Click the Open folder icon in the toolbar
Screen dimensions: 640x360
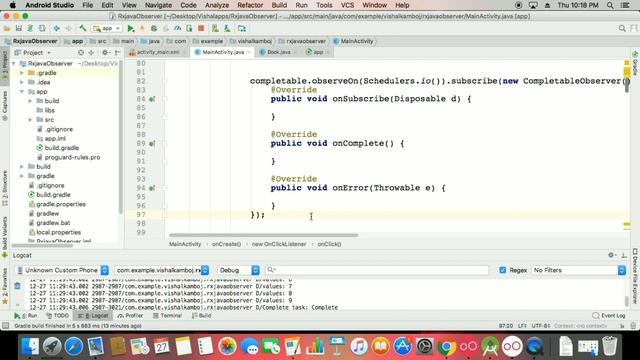(7, 29)
